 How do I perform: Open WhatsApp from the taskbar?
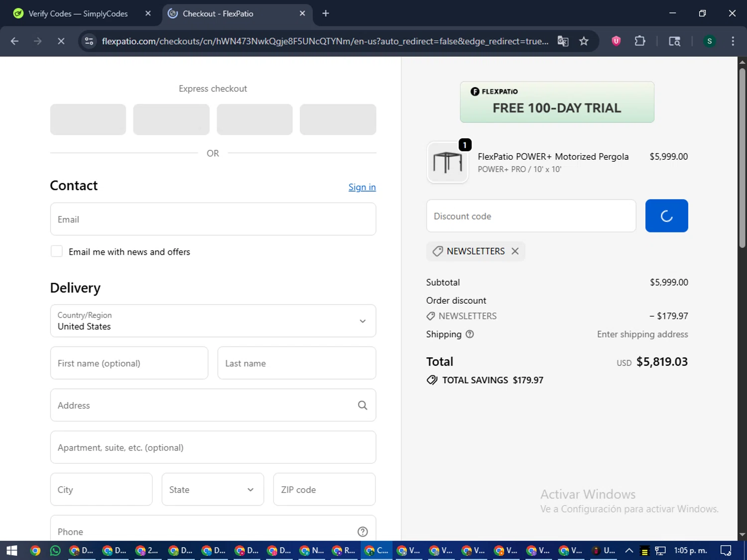coord(55,551)
